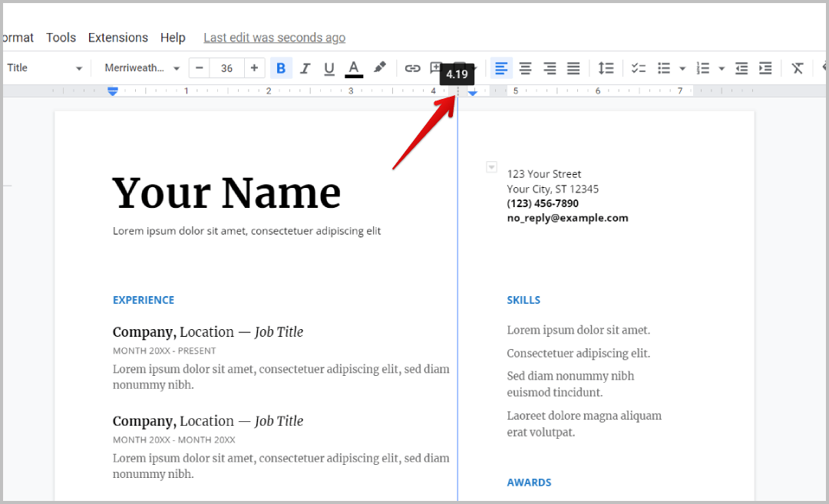Screen dimensions: 829x504
Task: Right align the text
Action: [550, 68]
